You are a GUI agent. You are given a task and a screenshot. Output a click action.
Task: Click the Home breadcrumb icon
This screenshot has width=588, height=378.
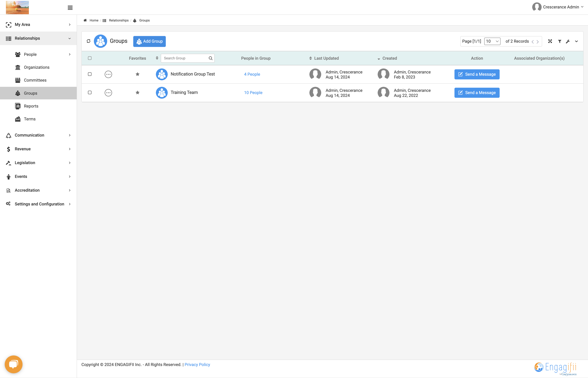coord(85,20)
